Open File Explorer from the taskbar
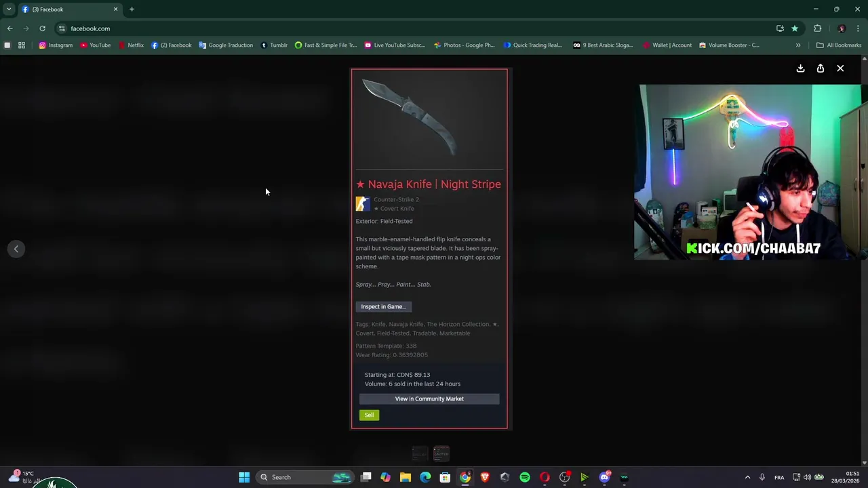The image size is (868, 488). tap(405, 477)
